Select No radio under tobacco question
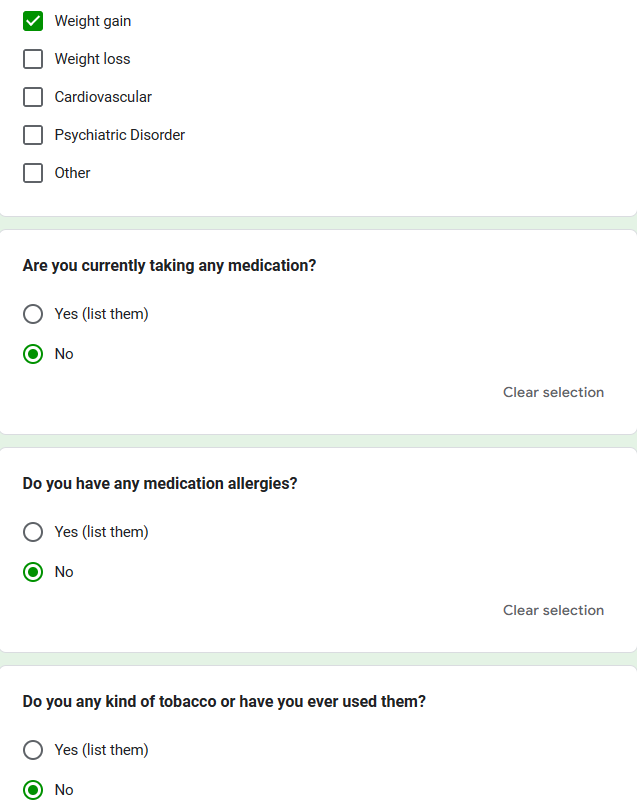Viewport: 637px width, 808px height. point(33,790)
